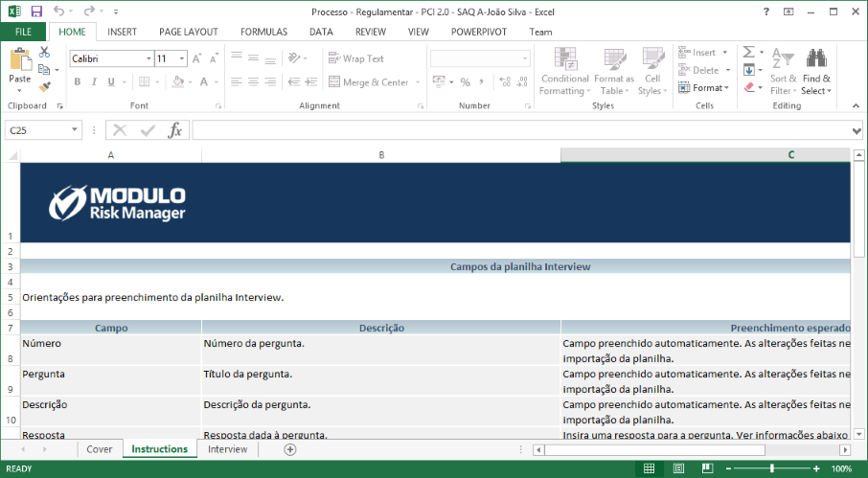Apply comma style format
This screenshot has width=868, height=478.
coord(482,81)
